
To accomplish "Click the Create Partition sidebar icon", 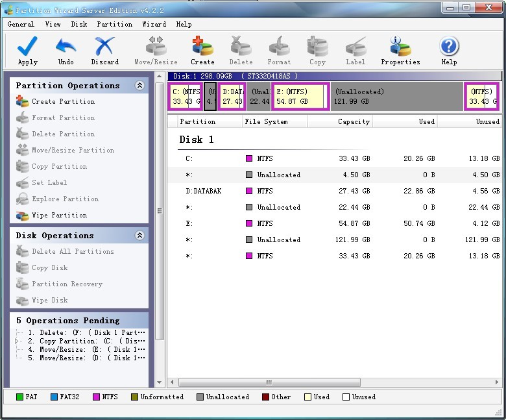I will point(22,101).
